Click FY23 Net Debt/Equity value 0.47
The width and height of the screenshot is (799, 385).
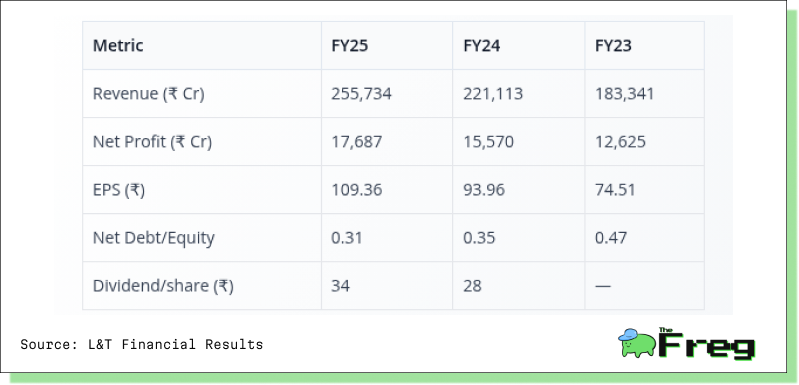[x=611, y=238]
